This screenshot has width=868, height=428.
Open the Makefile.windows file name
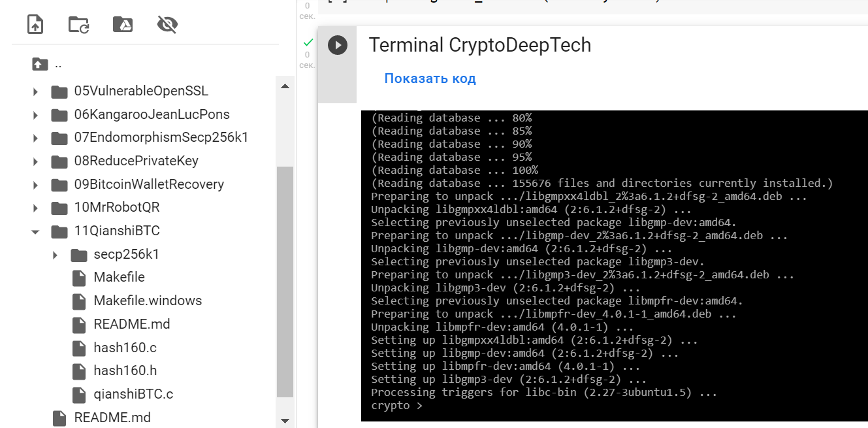click(x=148, y=301)
